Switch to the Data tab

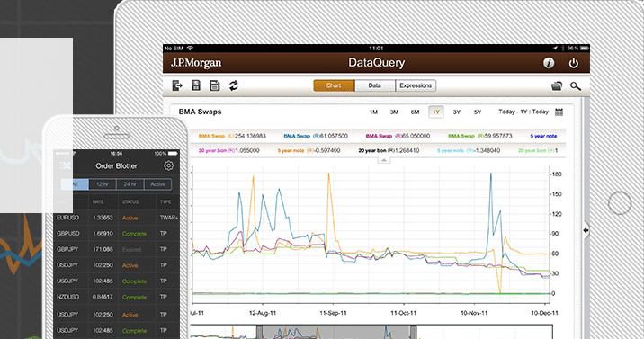pyautogui.click(x=374, y=85)
